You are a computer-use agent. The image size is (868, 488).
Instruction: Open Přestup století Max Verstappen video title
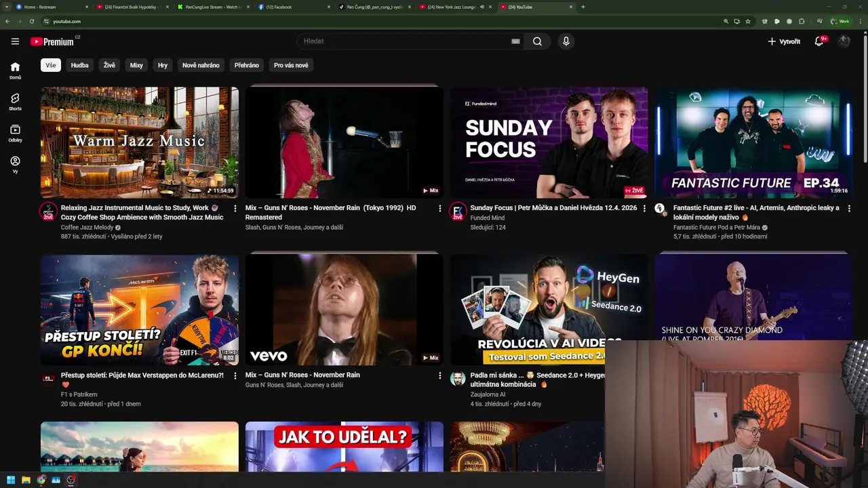pos(142,379)
